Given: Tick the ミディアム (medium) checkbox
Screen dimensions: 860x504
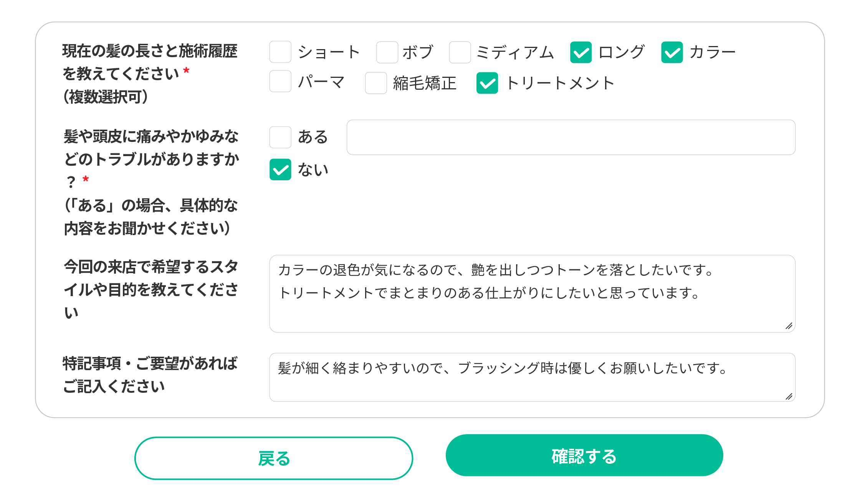Looking at the screenshot, I should coord(460,52).
